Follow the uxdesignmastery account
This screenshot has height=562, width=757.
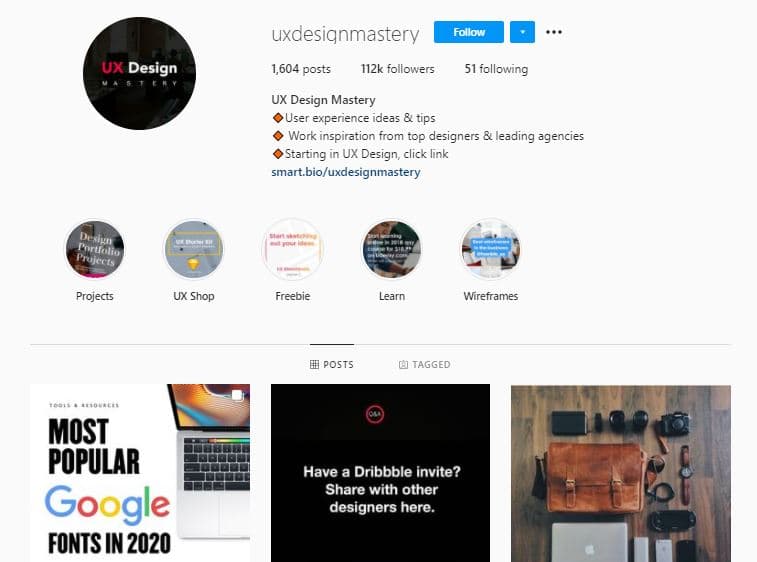pyautogui.click(x=469, y=32)
